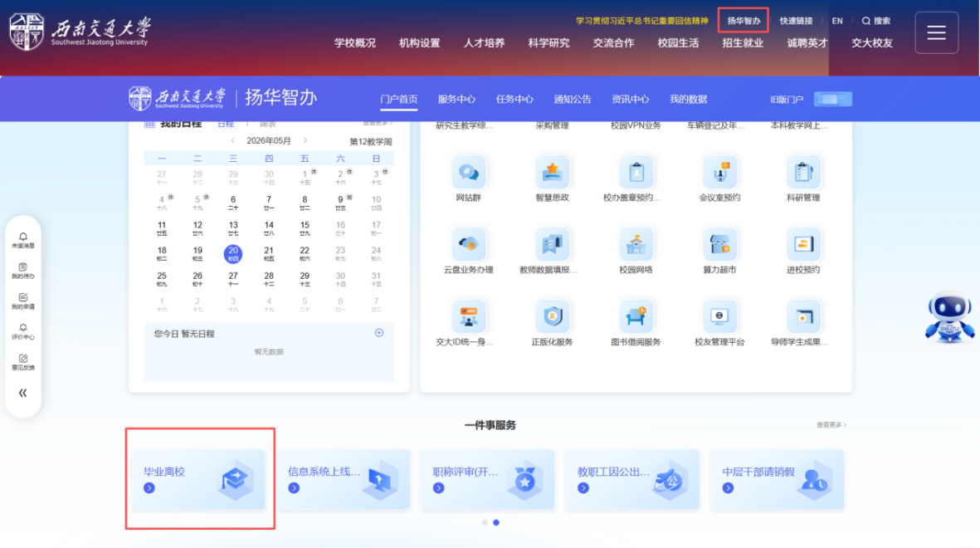Image resolution: width=980 pixels, height=548 pixels.
Task: Go to previous month in calendar
Action: pos(232,141)
